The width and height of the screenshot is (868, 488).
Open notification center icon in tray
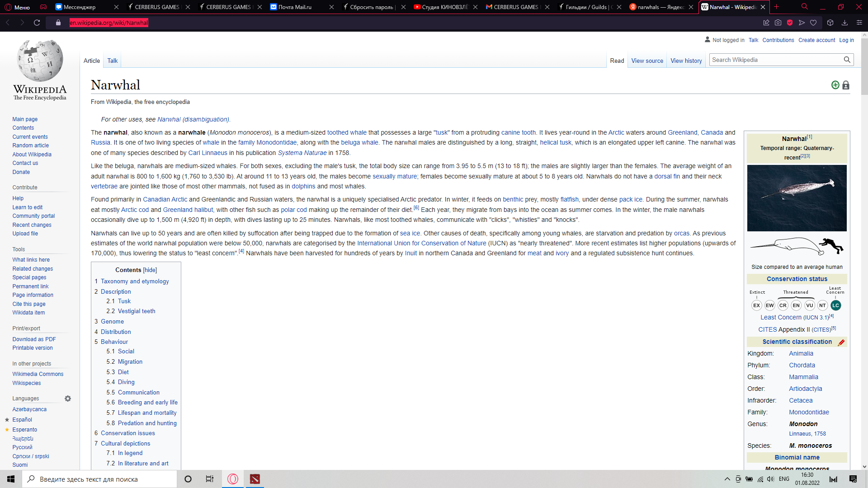tap(853, 479)
